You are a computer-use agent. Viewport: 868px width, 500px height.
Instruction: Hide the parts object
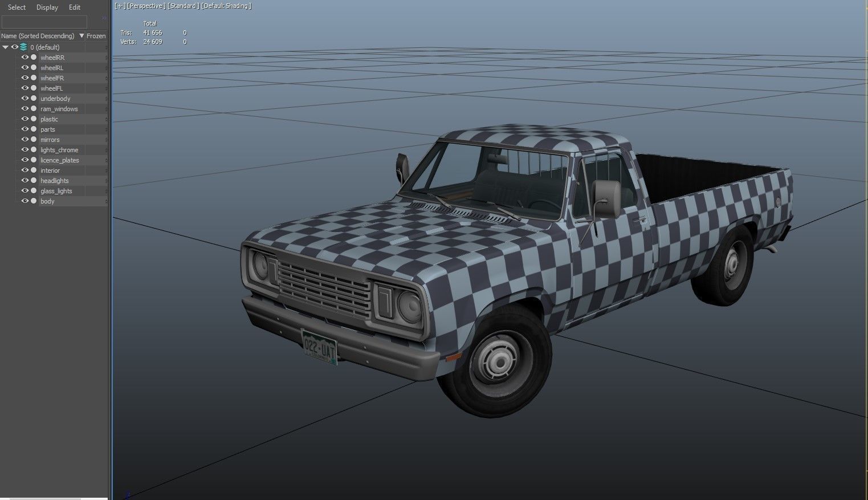(x=25, y=129)
